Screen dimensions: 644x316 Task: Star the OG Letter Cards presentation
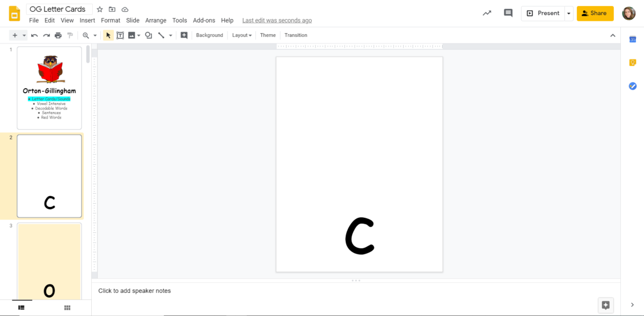tap(100, 10)
